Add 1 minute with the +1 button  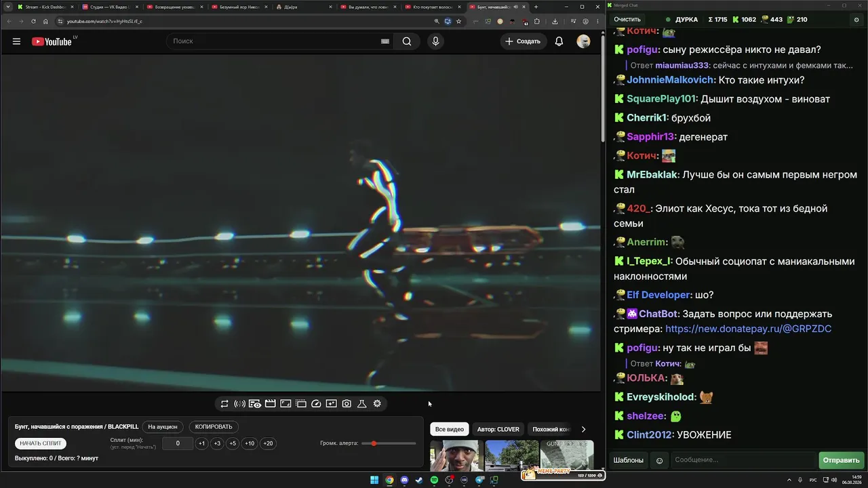click(201, 443)
